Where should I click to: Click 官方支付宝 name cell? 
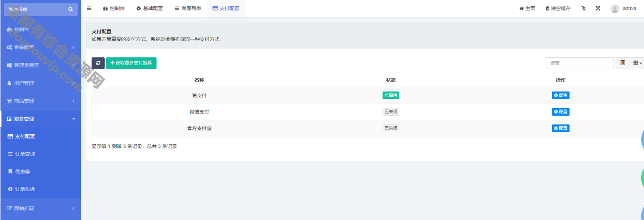click(199, 128)
